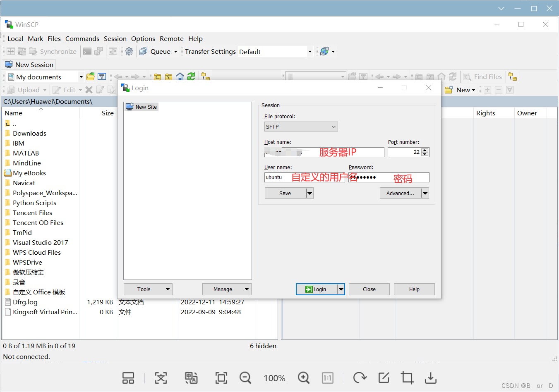Viewport: 559px width, 392px height.
Task: Select the MATLAB folder in local panel
Action: [26, 153]
